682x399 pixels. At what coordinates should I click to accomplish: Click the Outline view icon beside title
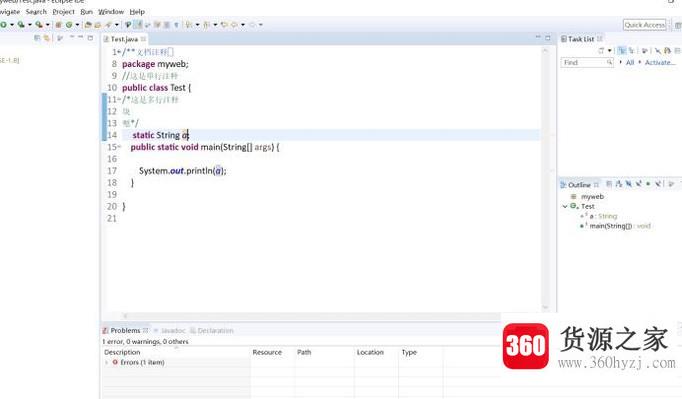coord(563,185)
